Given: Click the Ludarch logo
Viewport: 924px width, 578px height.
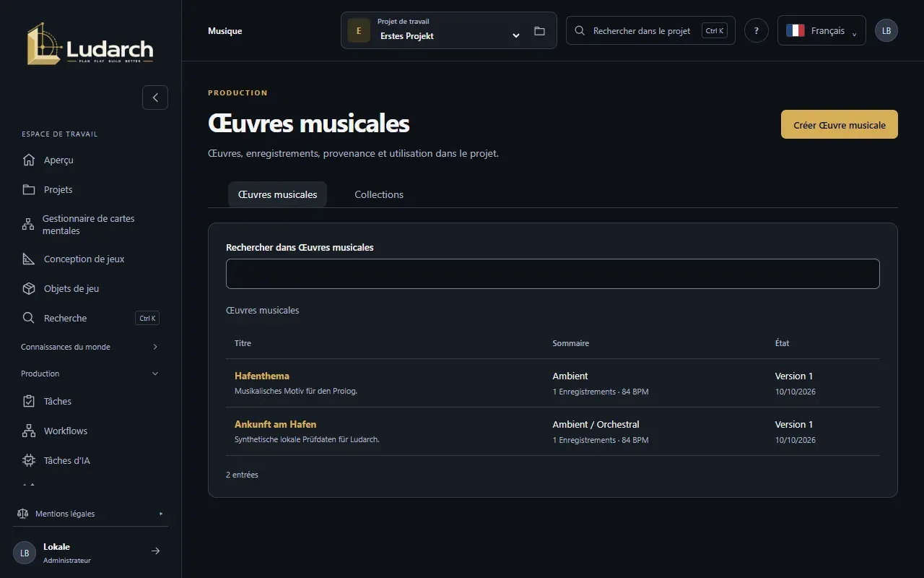Looking at the screenshot, I should point(90,44).
